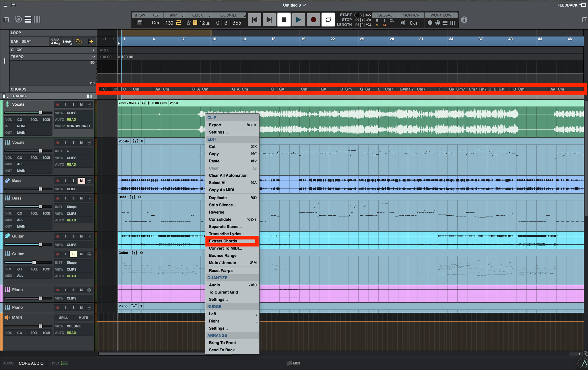Click the Stop button in transport
Screen dimensions: 588x370
point(284,20)
